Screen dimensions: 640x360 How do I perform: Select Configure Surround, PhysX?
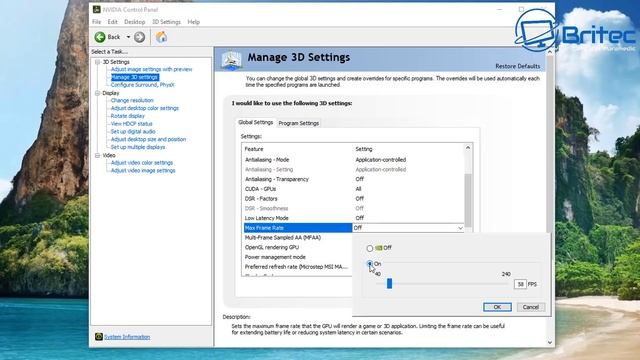(x=142, y=85)
